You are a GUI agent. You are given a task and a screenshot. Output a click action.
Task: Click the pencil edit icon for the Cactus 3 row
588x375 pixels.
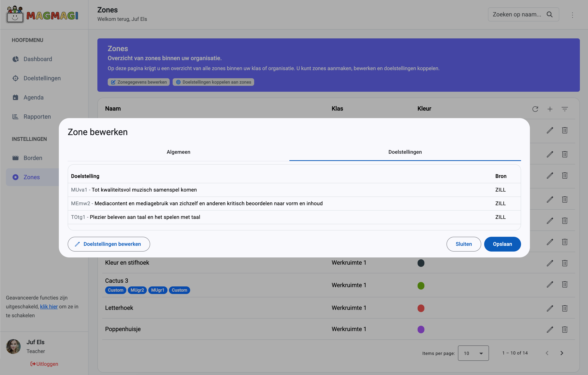point(550,284)
